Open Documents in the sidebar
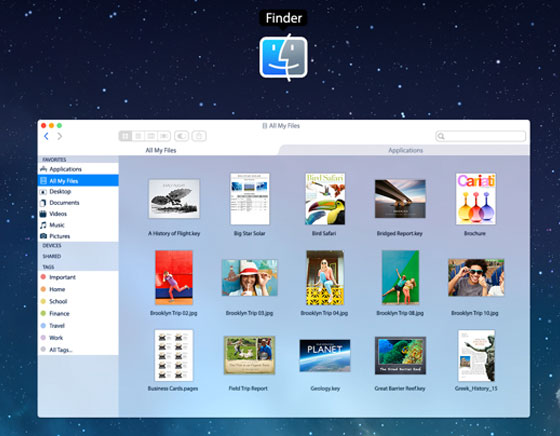560x436 pixels. coord(78,202)
